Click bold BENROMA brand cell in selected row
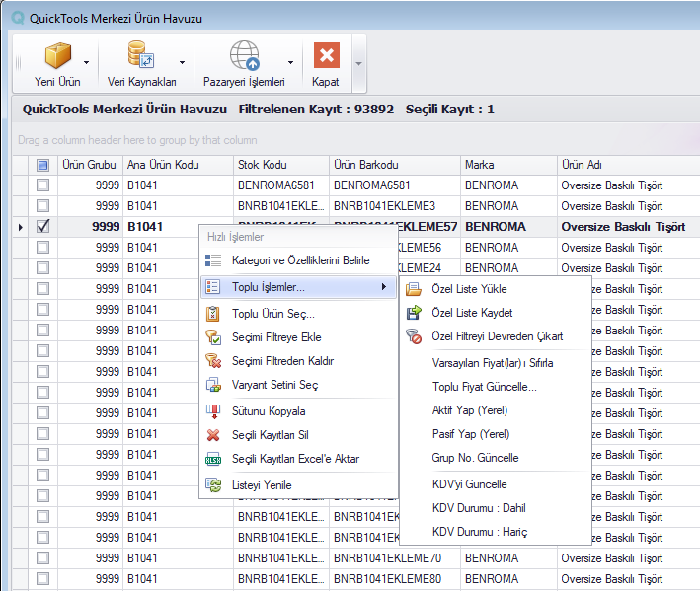Screen dimensions: 700x591 [508, 227]
